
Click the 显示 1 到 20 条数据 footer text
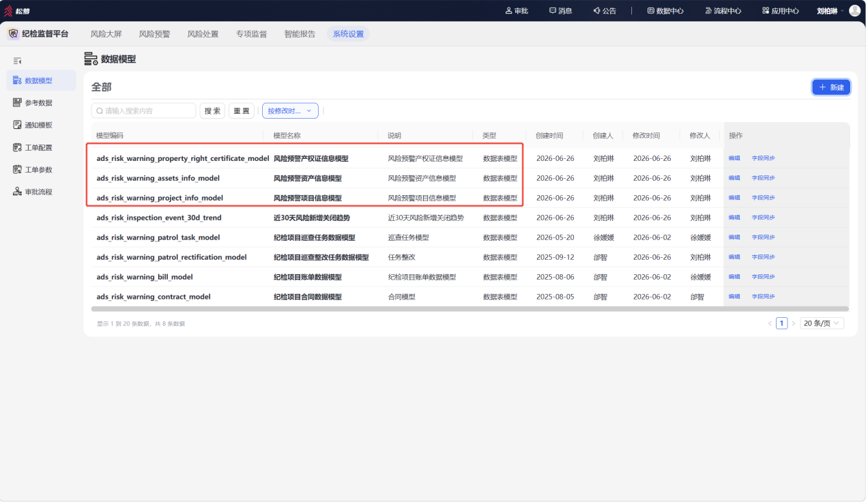141,324
